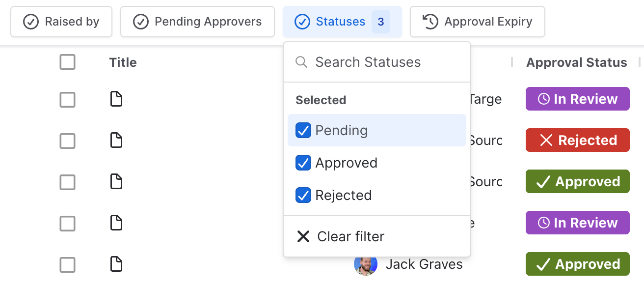The height and width of the screenshot is (286, 644).
Task: Click Clear filter in the Statuses menu
Action: (x=350, y=236)
